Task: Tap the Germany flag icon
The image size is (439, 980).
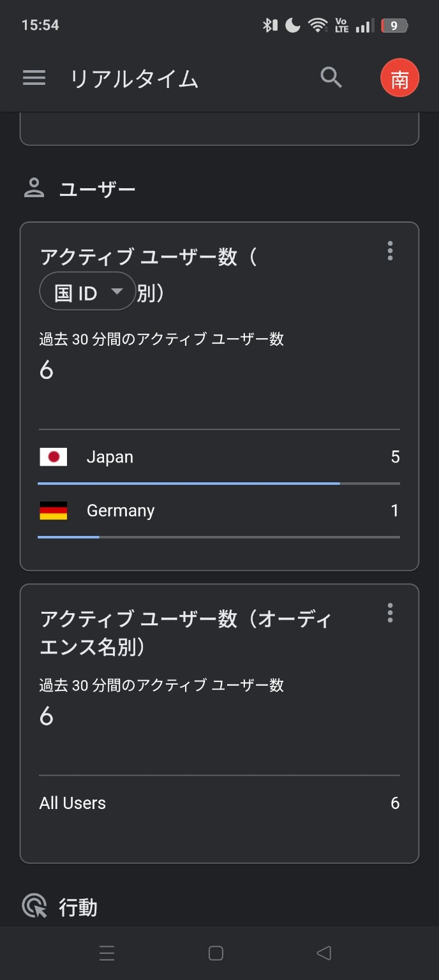Action: point(54,510)
